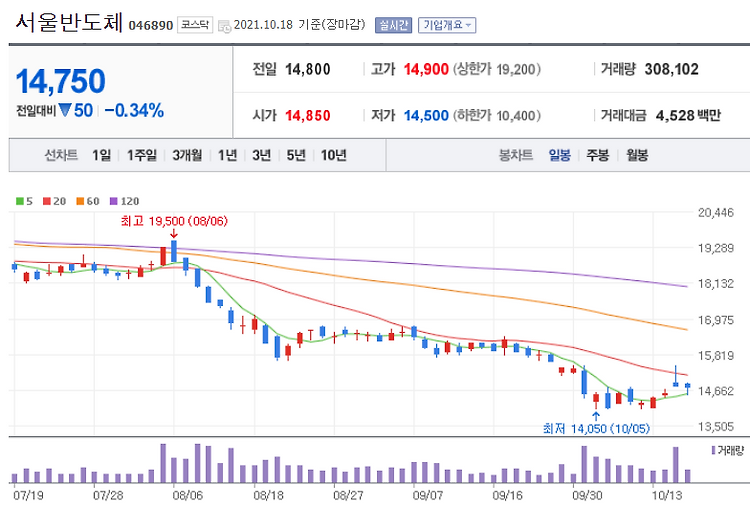Screen dimensions: 750x506
Task: Show the 5년 line chart
Action: (x=296, y=155)
